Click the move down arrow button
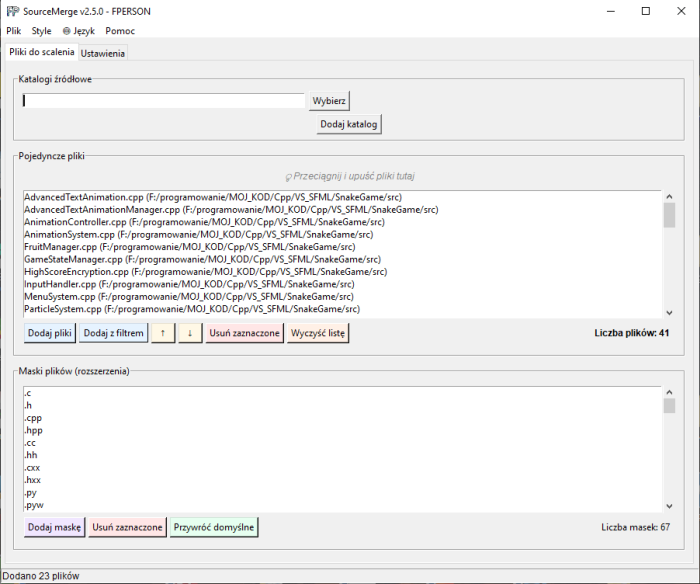 pos(190,333)
